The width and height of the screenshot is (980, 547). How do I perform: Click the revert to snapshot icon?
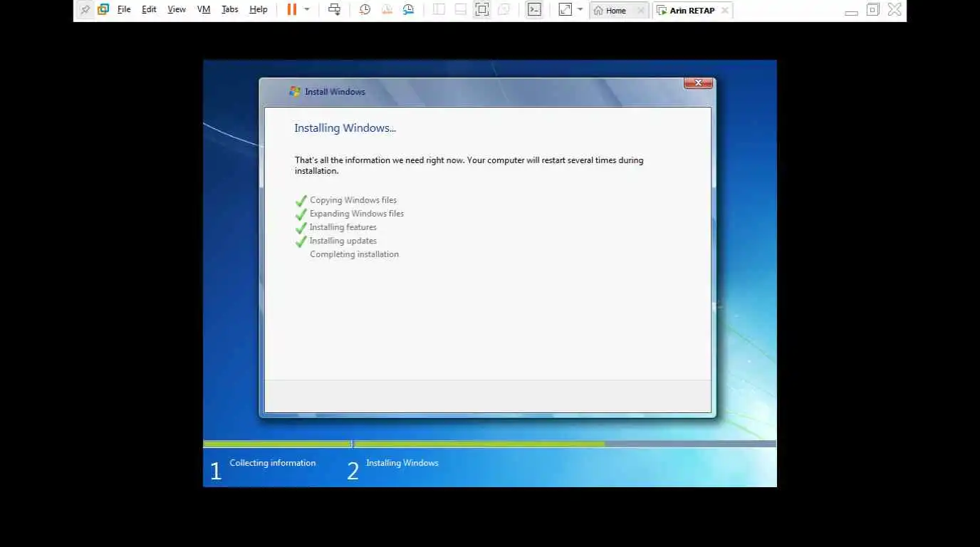[387, 10]
